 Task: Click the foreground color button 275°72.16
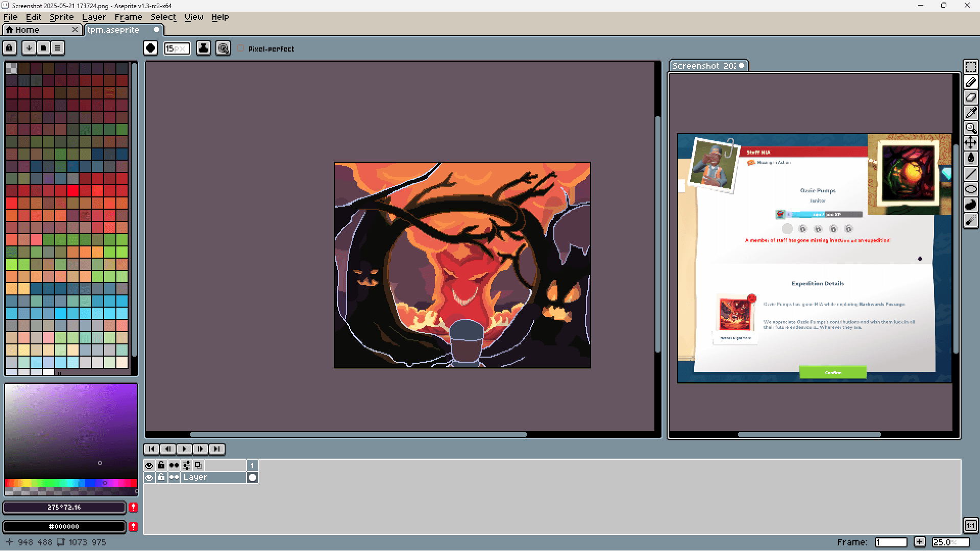coord(64,507)
